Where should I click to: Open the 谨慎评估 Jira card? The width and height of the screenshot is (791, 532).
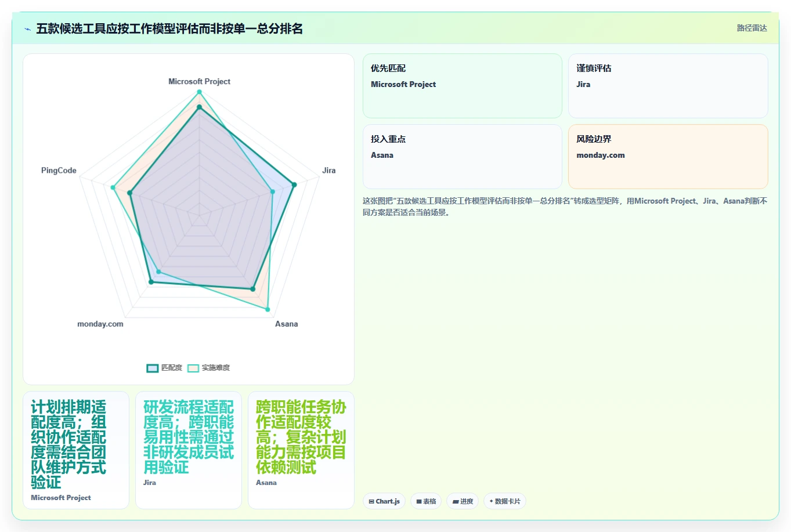pos(668,86)
